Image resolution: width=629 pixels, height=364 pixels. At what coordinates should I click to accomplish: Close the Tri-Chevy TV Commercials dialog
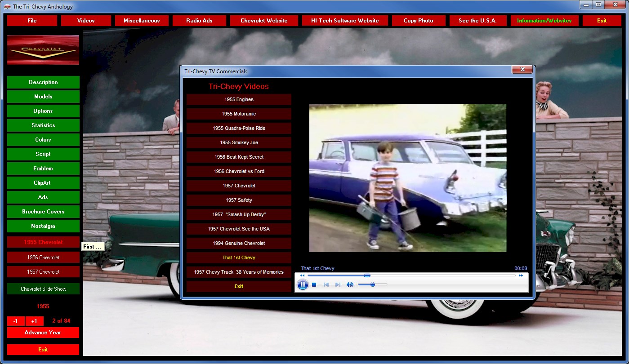click(522, 70)
